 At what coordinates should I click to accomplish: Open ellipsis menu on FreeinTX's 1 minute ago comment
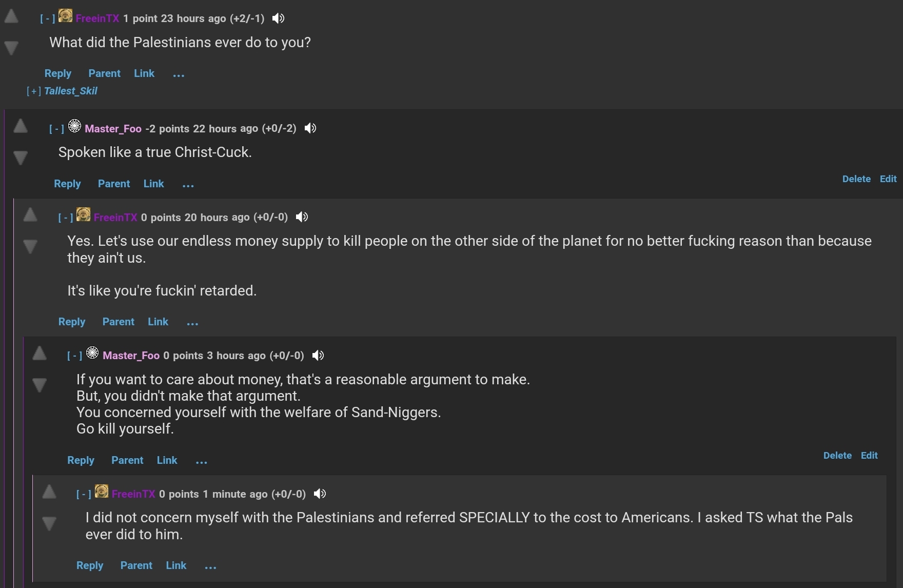tap(210, 566)
